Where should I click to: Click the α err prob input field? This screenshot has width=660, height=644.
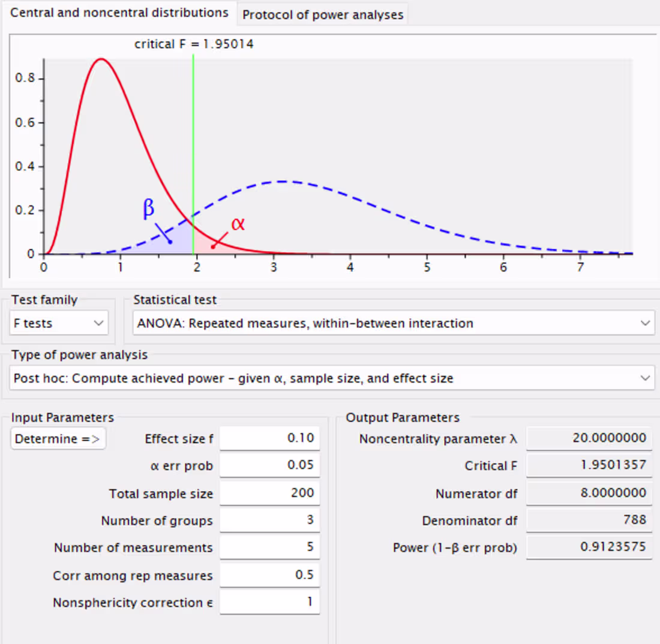point(269,465)
